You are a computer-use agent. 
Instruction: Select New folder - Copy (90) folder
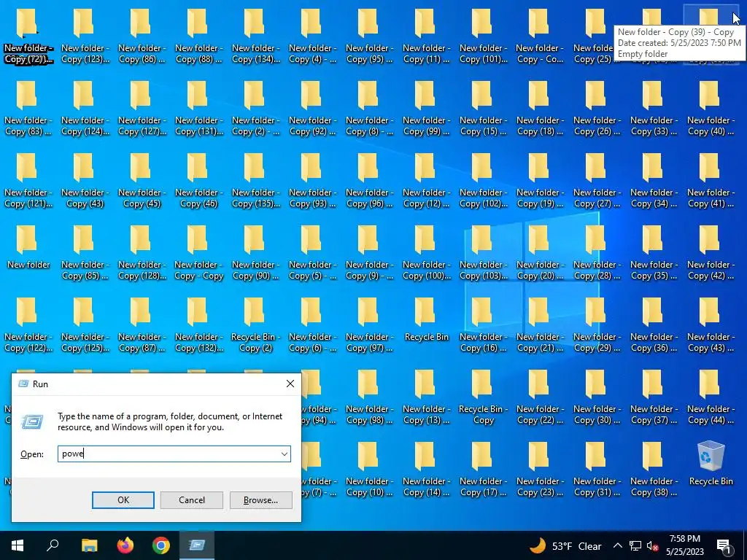255,253
